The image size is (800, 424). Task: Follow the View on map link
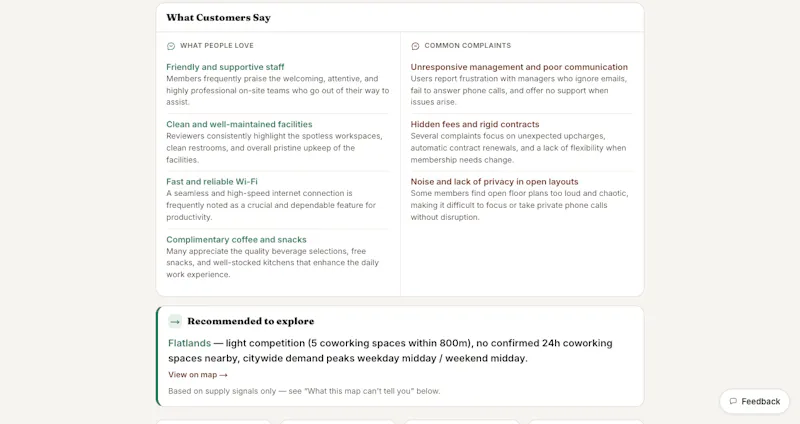click(x=198, y=375)
